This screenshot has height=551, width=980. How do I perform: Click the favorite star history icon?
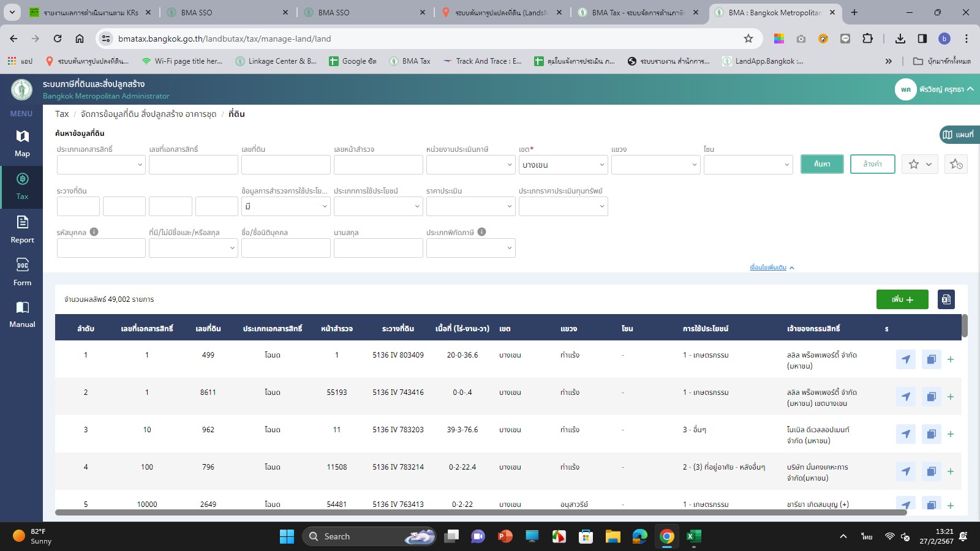coord(956,164)
